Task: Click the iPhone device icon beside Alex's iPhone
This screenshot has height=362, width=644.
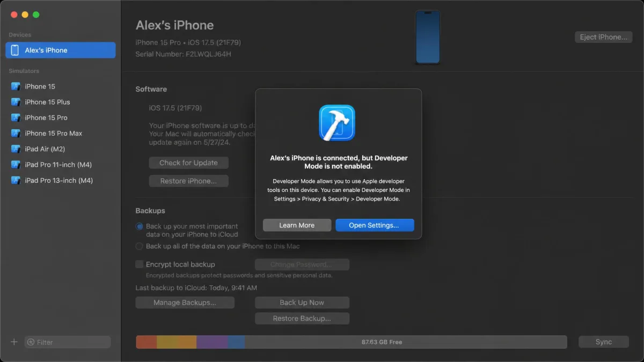Action: pyautogui.click(x=15, y=50)
